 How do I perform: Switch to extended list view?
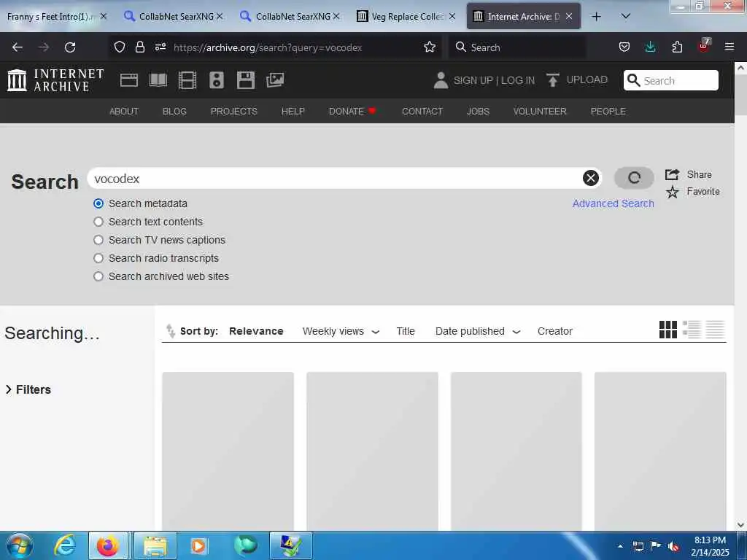tap(692, 330)
